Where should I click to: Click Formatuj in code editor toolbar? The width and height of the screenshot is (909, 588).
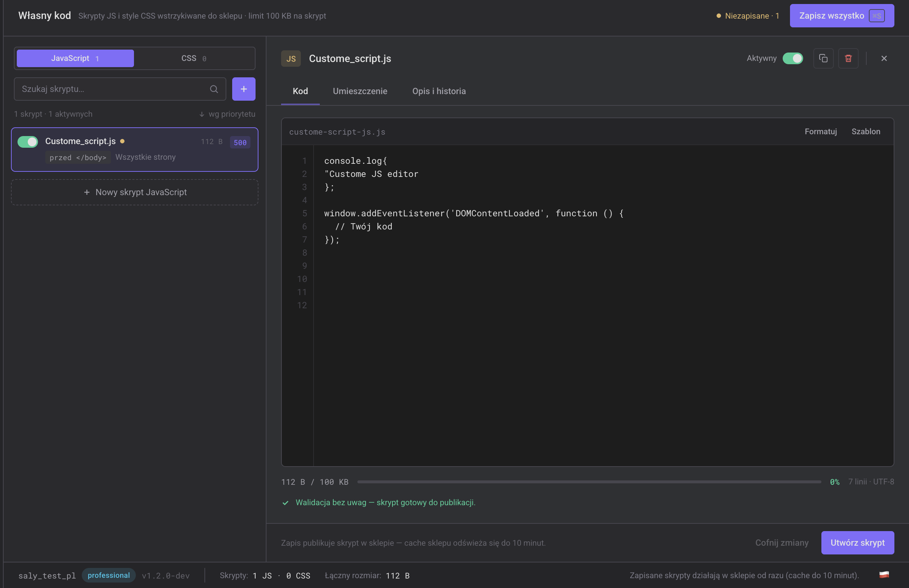click(x=820, y=132)
